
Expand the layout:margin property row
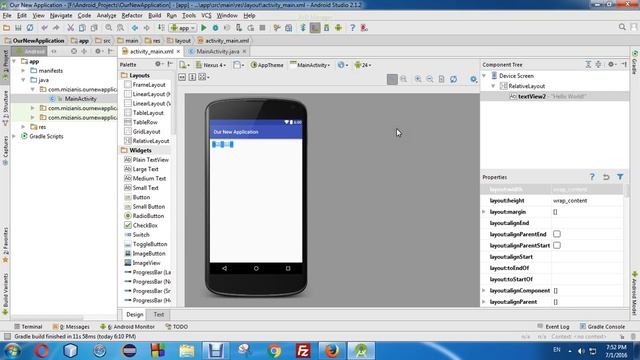484,212
